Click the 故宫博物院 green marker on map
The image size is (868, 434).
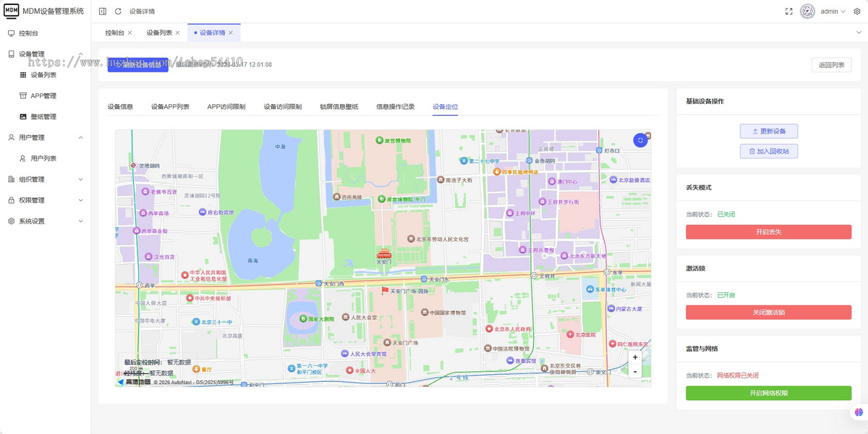pyautogui.click(x=379, y=140)
